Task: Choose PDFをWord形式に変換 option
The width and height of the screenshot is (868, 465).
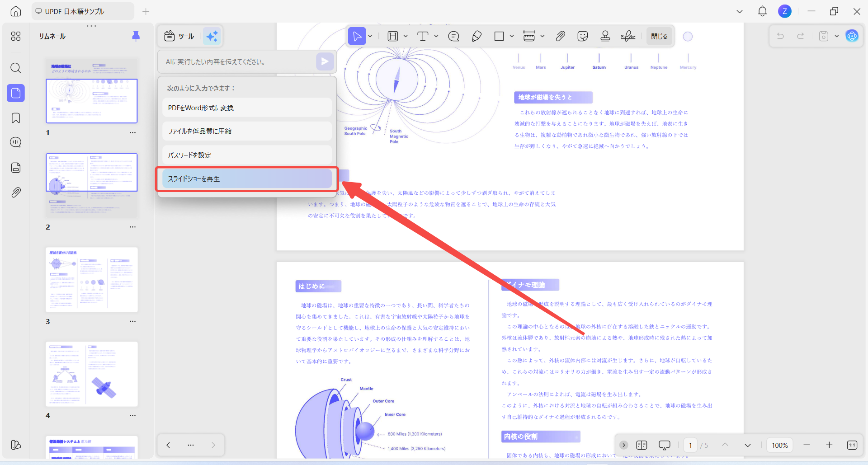Action: (x=247, y=108)
